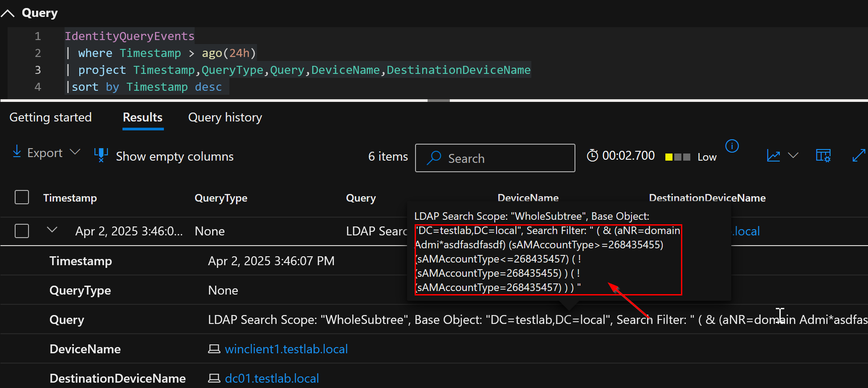
Task: Click the expanded Query value LDAP Search text
Action: (x=538, y=319)
